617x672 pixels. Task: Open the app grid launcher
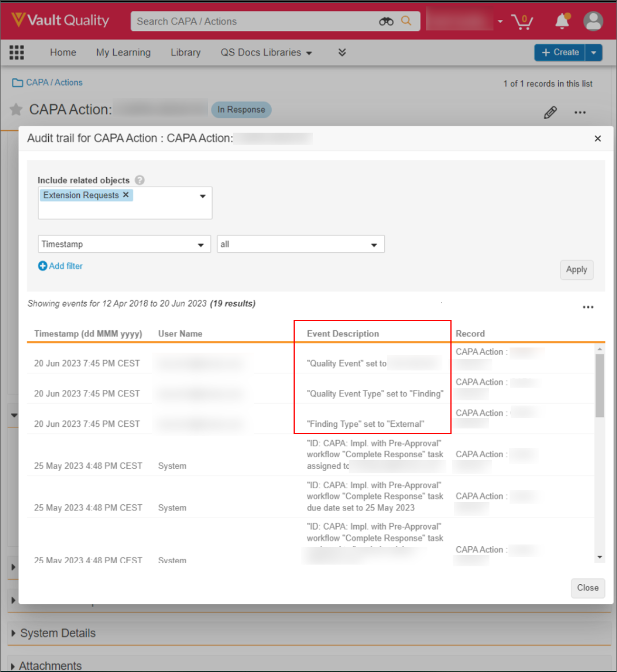coord(17,52)
